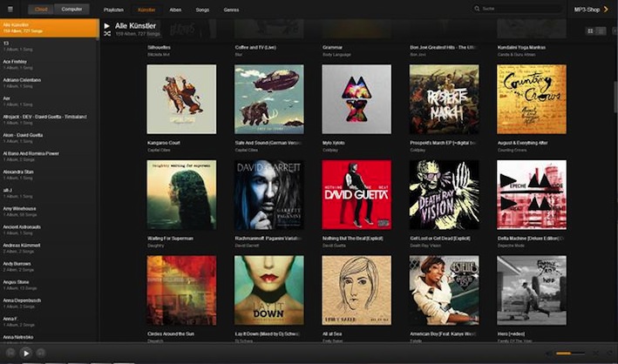Open the Kangaroo Court album cover
Viewport: 618px width, 364px height.
[x=181, y=99]
